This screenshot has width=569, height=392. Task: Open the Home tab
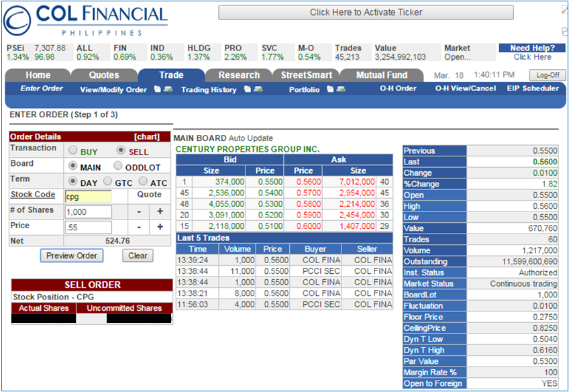point(38,75)
